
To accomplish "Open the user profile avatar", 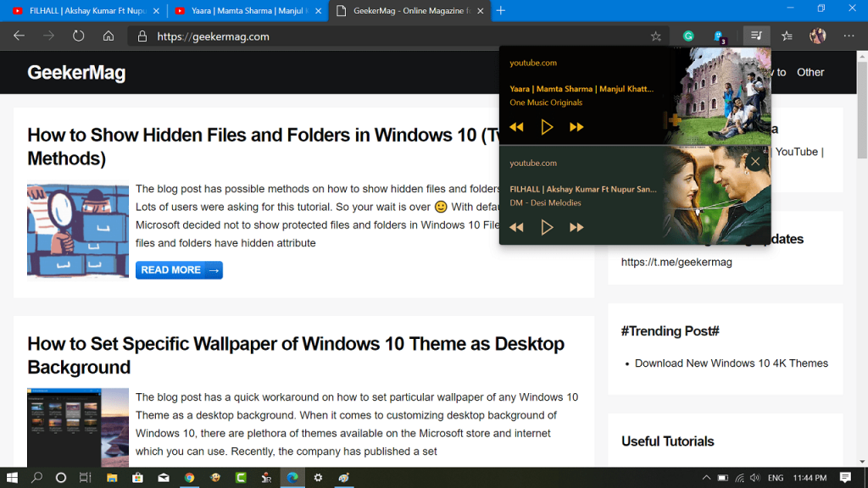I will (818, 36).
